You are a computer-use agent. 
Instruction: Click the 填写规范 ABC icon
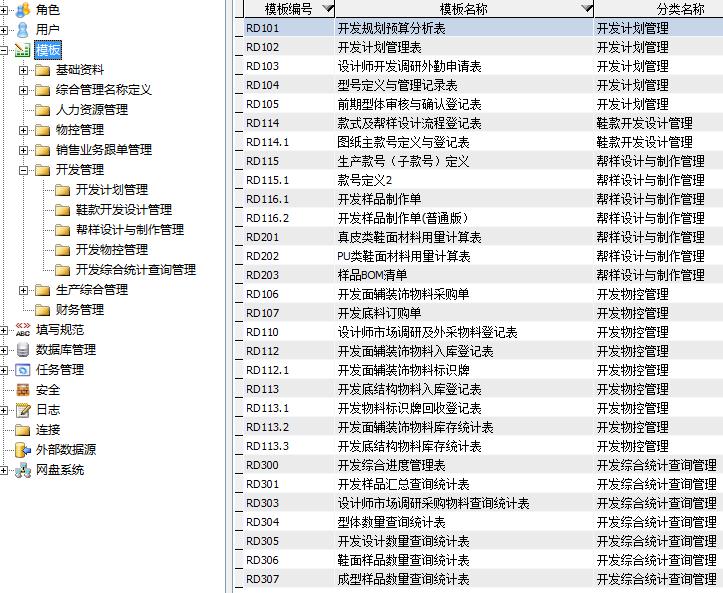coord(22,330)
